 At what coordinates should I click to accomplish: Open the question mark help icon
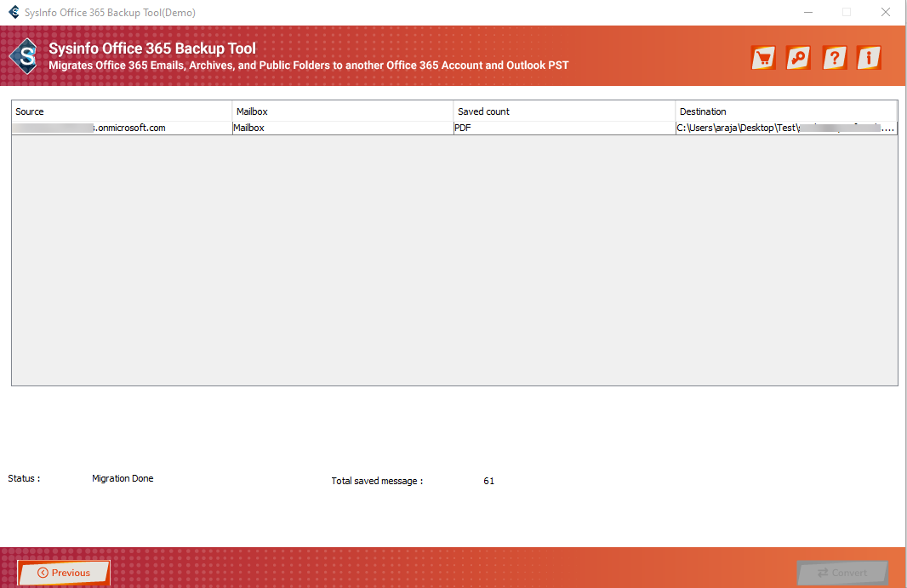pos(834,57)
